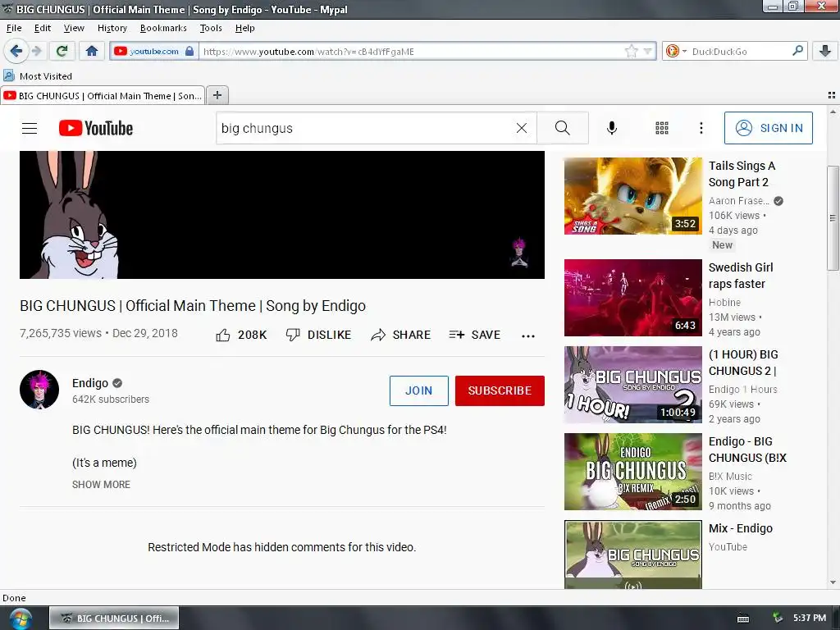840x630 pixels.
Task: Click the Windows Start button
Action: 21,619
